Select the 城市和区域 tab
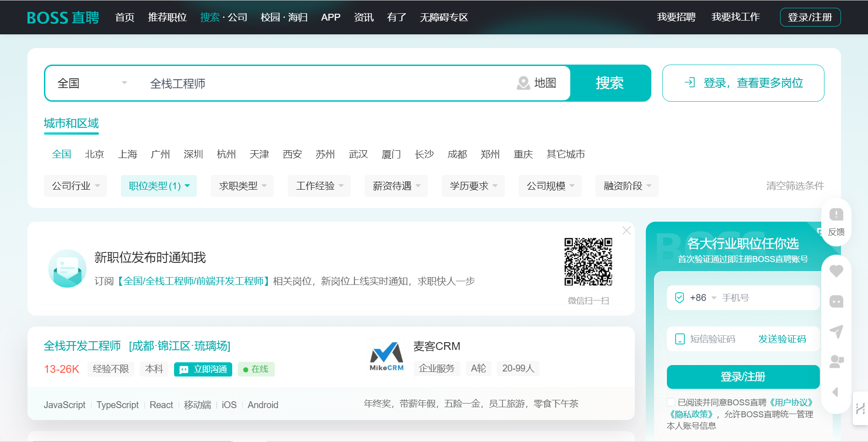 coord(71,124)
